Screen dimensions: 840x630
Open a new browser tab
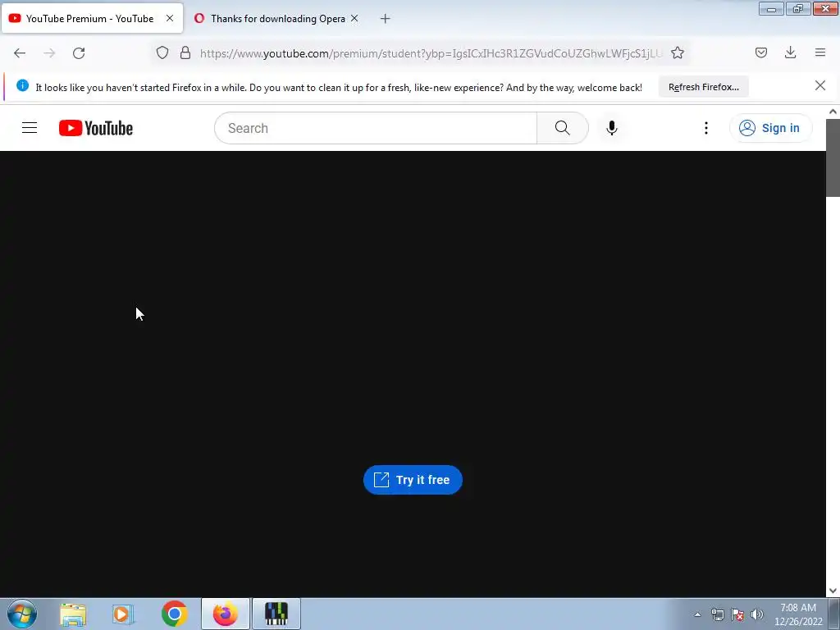click(386, 19)
